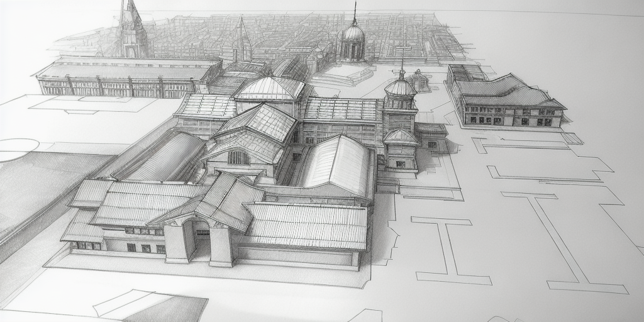Select the pyramidal glass roof at top center
The image size is (644, 322).
click(x=270, y=88)
